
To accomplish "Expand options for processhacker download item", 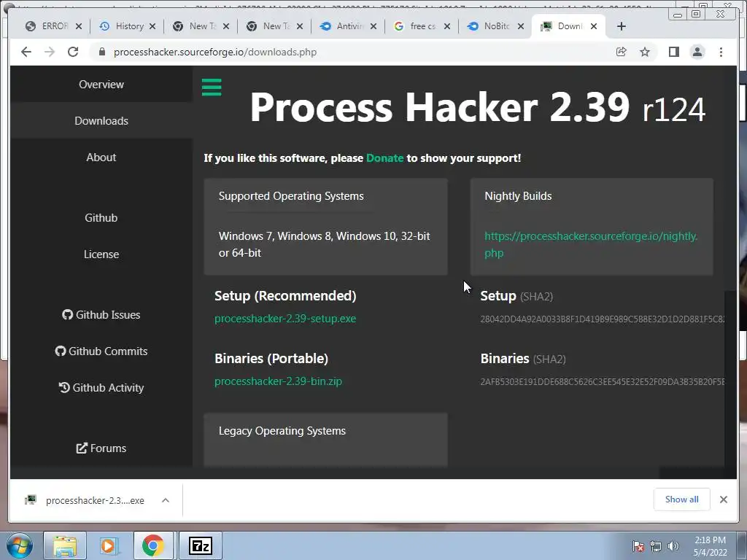I will pyautogui.click(x=166, y=500).
